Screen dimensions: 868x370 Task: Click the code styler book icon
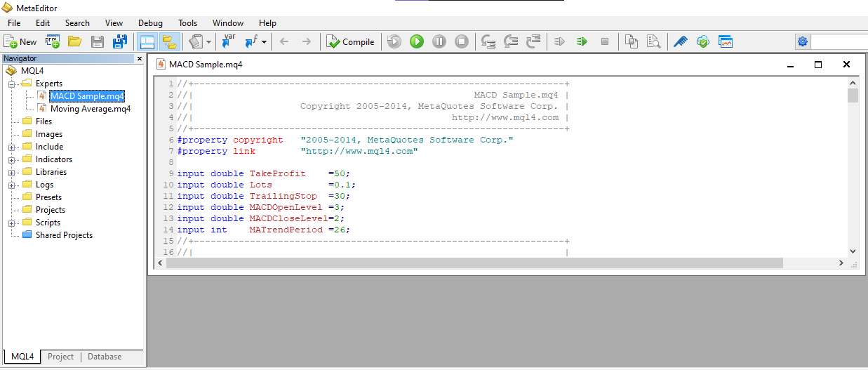(196, 41)
